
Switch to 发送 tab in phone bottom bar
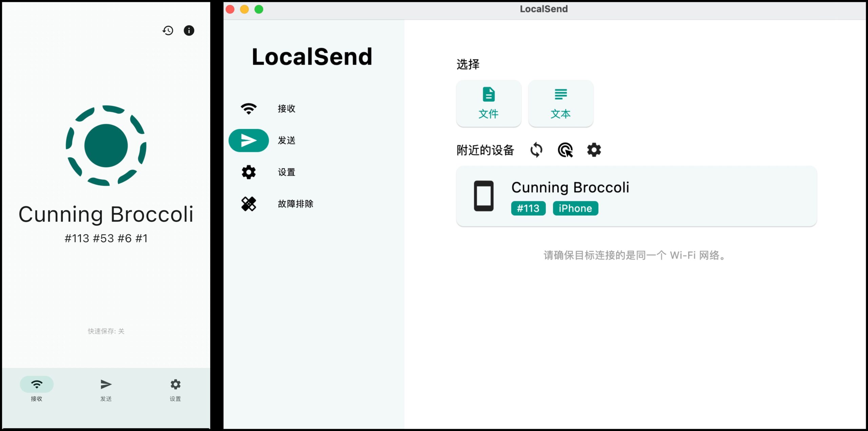(x=106, y=389)
